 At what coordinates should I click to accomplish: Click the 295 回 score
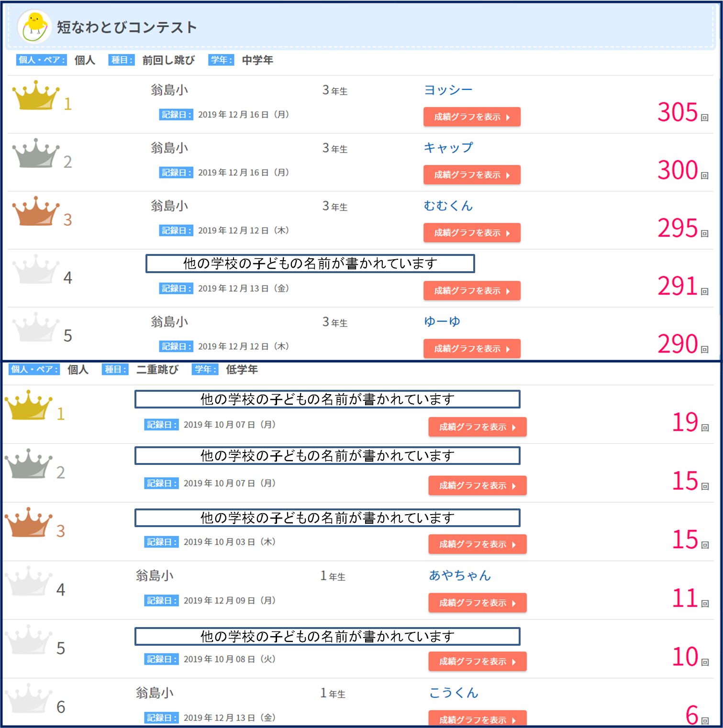[683, 228]
